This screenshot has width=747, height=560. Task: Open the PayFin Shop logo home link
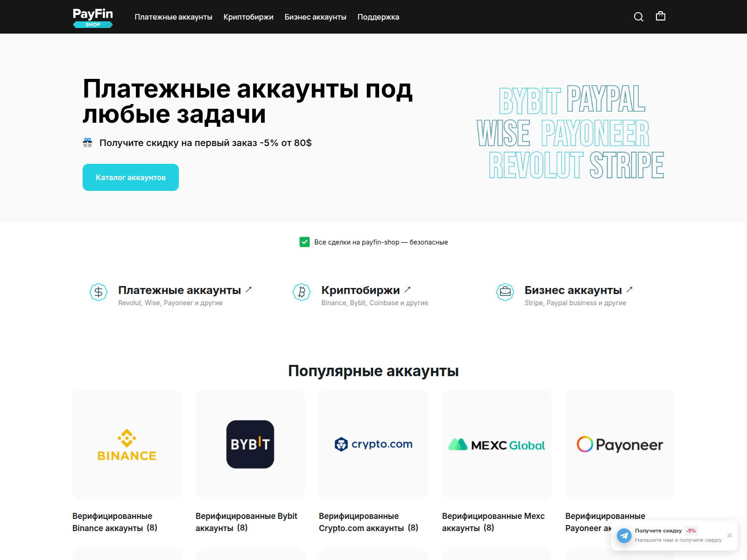pyautogui.click(x=93, y=18)
